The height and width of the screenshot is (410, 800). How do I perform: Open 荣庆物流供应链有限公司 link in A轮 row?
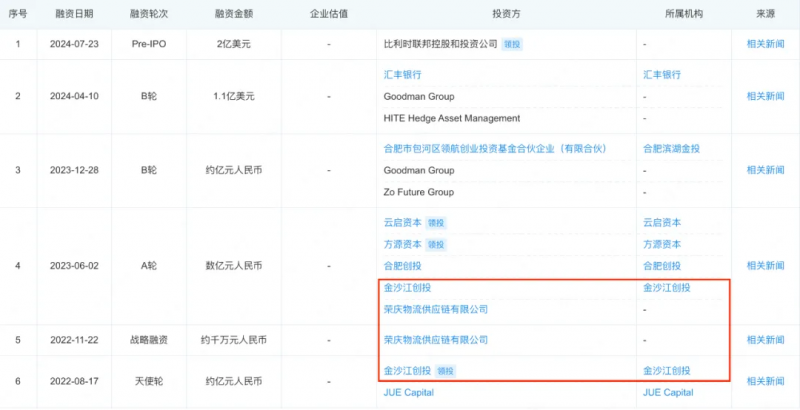pos(436,309)
